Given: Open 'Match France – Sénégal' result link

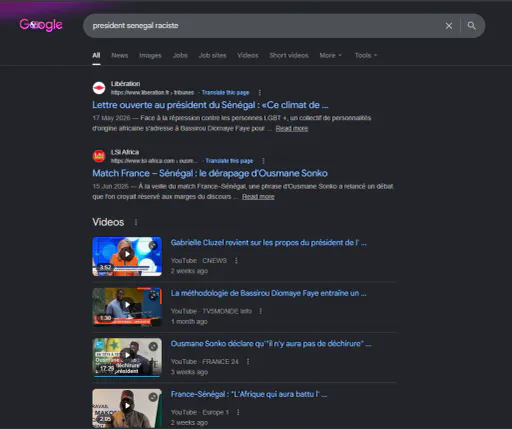Looking at the screenshot, I should (x=210, y=173).
